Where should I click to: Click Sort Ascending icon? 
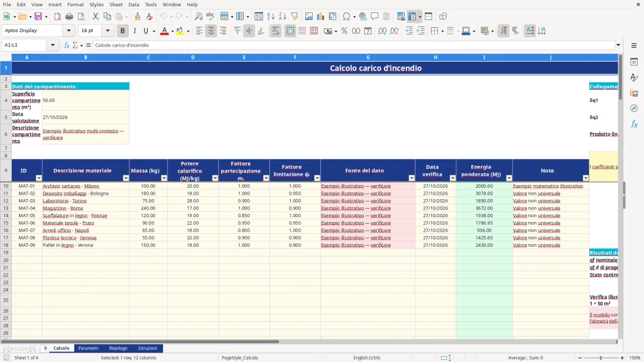point(270,17)
